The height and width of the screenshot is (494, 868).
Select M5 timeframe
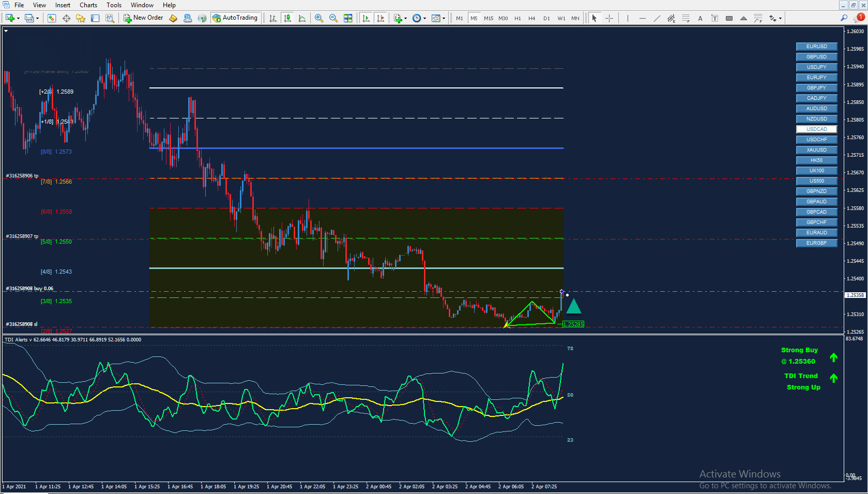click(x=474, y=18)
